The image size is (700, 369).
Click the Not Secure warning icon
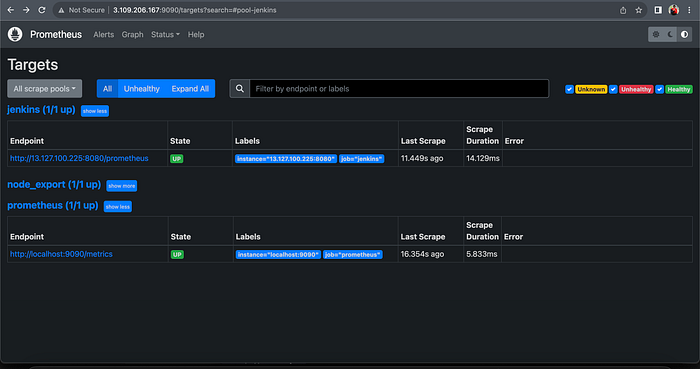click(x=61, y=10)
